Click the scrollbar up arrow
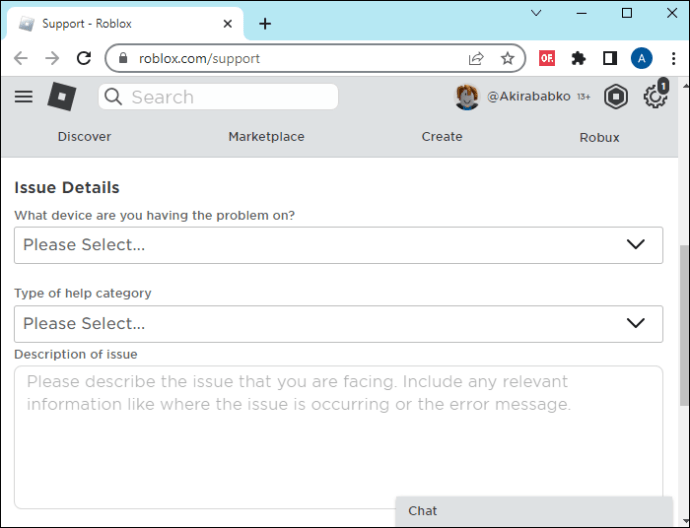 pos(685,86)
